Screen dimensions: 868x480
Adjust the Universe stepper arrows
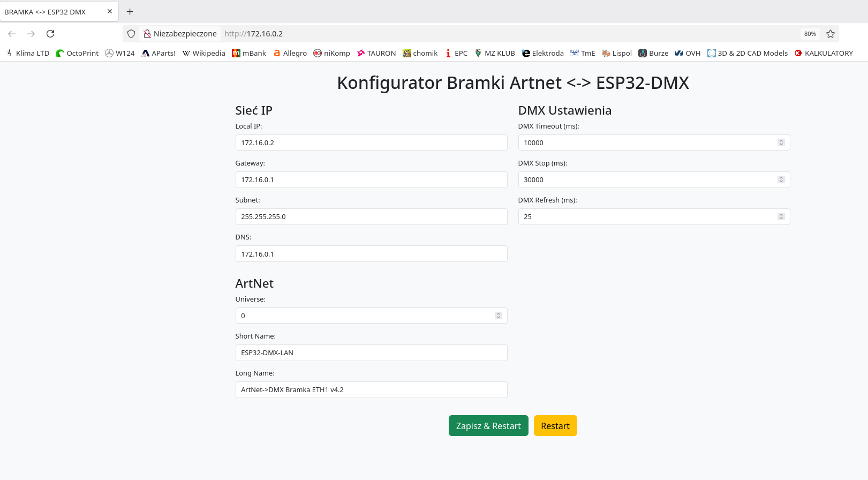[498, 316]
